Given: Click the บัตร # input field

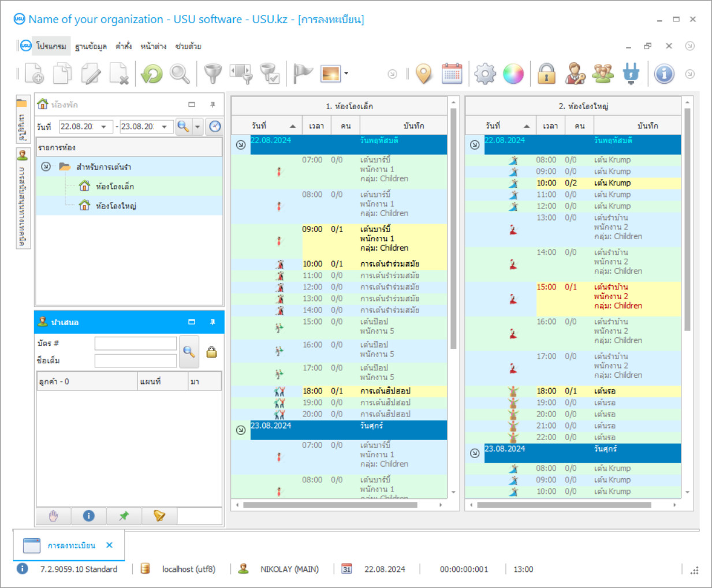Looking at the screenshot, I should tap(136, 344).
